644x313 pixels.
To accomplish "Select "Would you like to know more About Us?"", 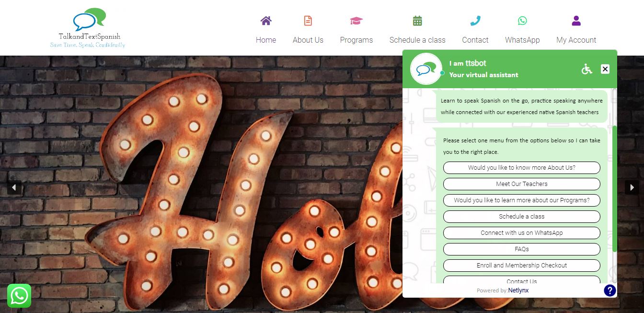I will coord(522,168).
